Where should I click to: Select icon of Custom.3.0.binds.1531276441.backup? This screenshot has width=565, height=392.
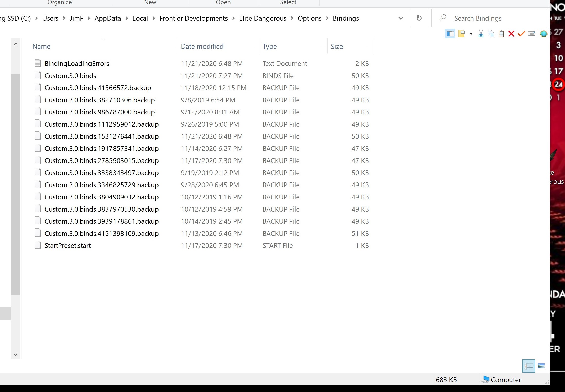[x=38, y=136]
